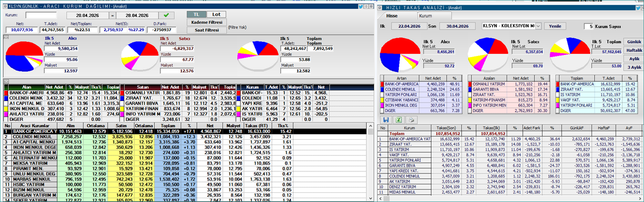Select the Haftalık period button
The width and height of the screenshot is (644, 202).
click(x=633, y=50)
